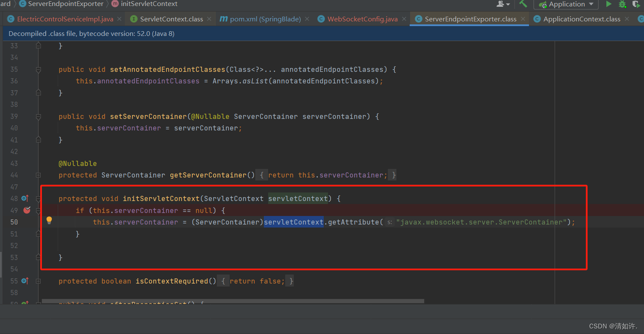Click the asList method call on line 36
Image resolution: width=644 pixels, height=334 pixels.
pyautogui.click(x=255, y=81)
